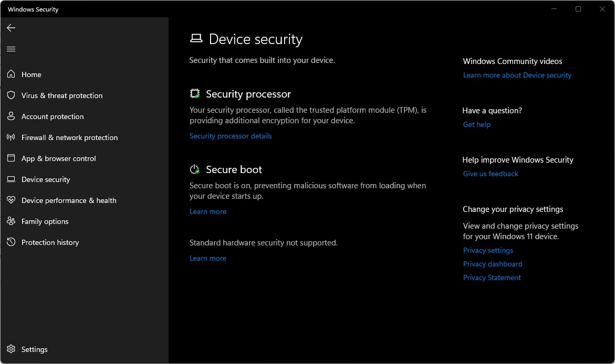Click the Secure boot power icon
Viewport: 615px width, 364px height.
tap(195, 169)
